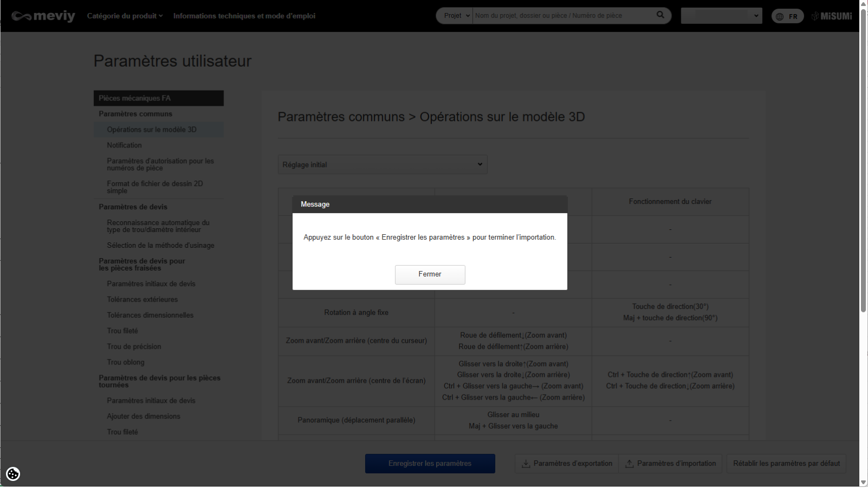Open Informations techniques et mode d'emploi
868x488 pixels.
click(244, 16)
